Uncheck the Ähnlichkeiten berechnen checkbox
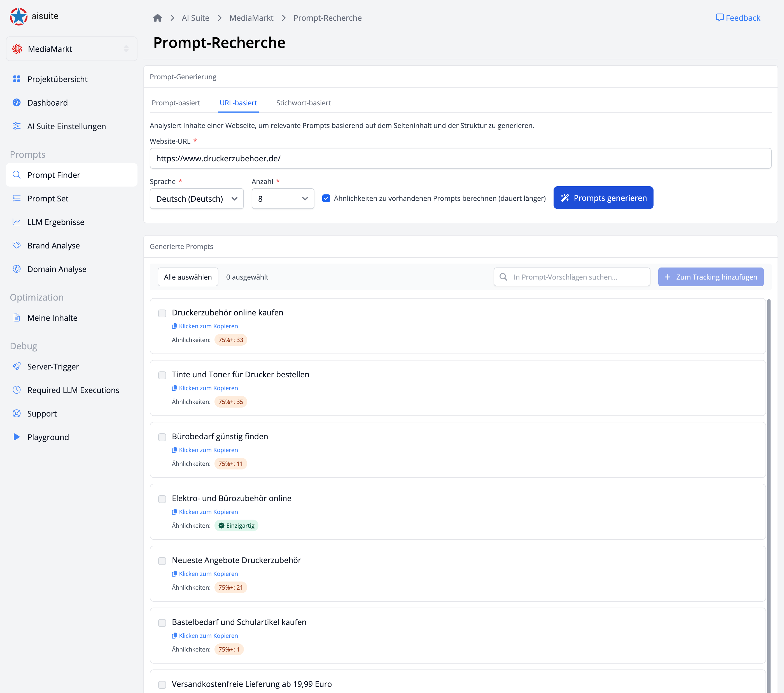Image resolution: width=784 pixels, height=693 pixels. (326, 198)
